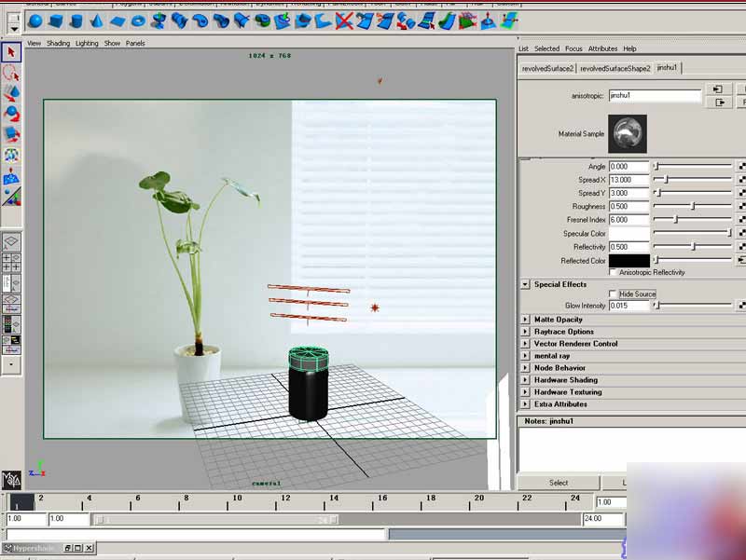Viewport: 746px width, 560px height.
Task: Open the viewport Show menu
Action: tap(112, 43)
